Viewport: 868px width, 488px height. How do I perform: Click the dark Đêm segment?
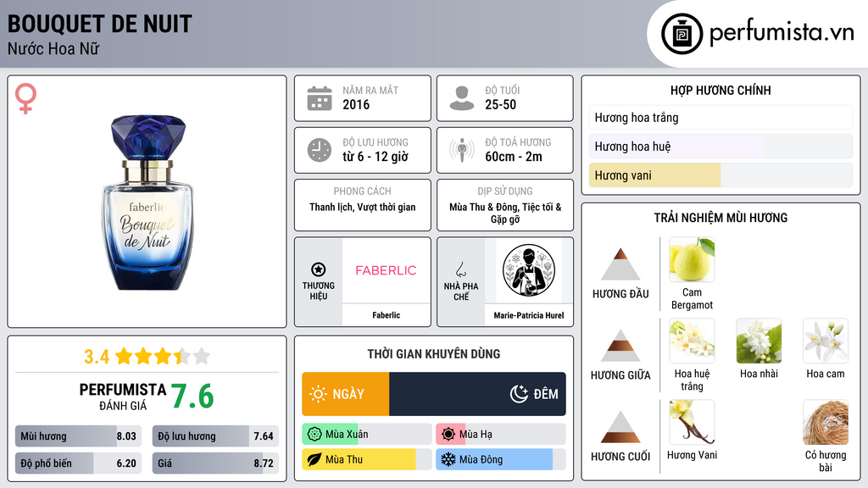point(478,394)
